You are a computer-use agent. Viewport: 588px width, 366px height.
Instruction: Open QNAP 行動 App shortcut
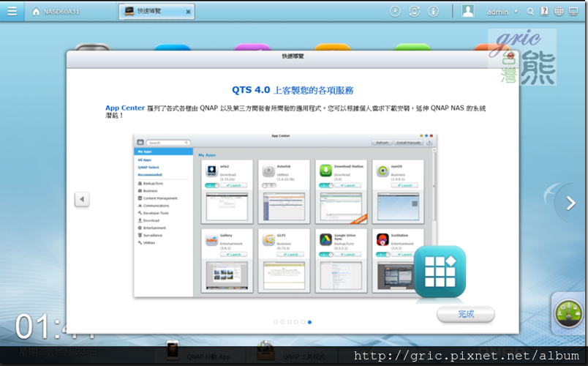(199, 353)
